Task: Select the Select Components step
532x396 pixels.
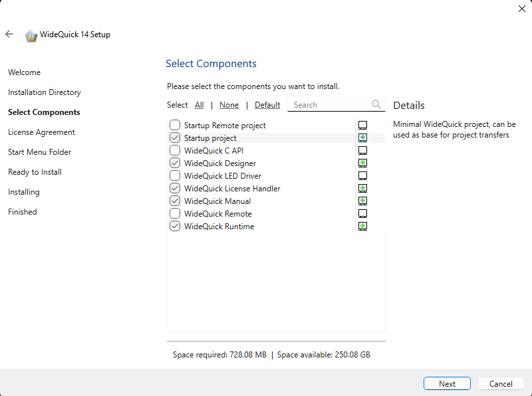Action: 44,112
